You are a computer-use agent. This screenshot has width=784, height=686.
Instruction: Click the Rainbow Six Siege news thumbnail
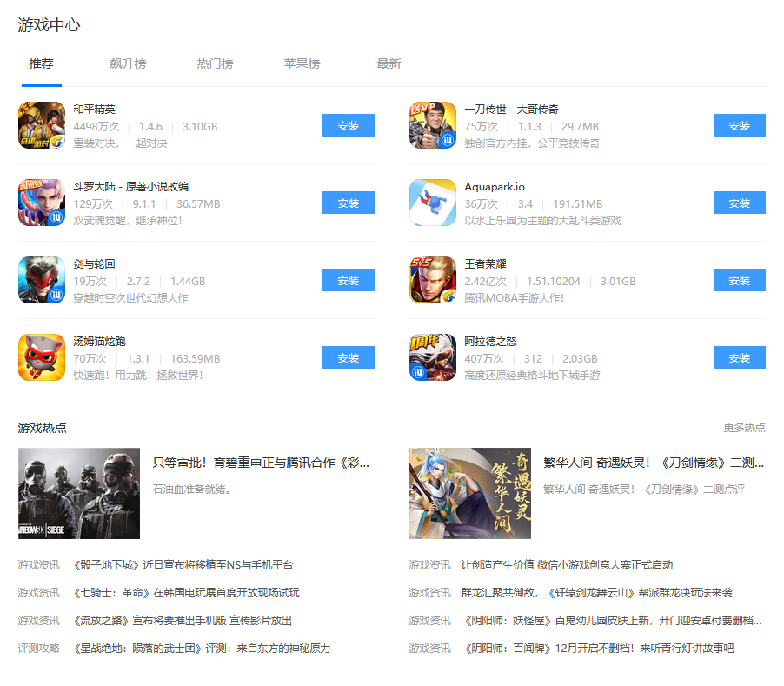pyautogui.click(x=79, y=493)
